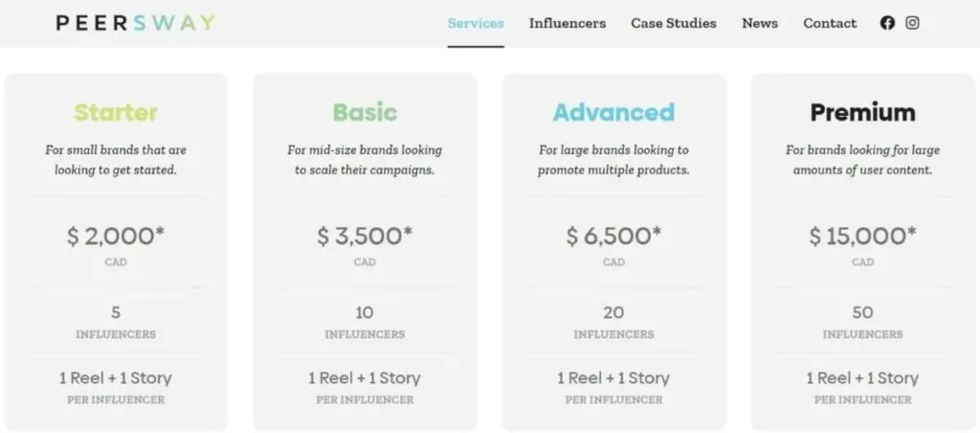Click the 50 influencers count

click(x=862, y=312)
